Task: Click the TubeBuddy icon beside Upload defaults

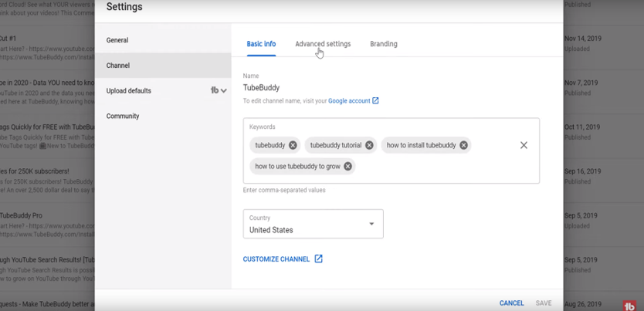Action: [215, 90]
